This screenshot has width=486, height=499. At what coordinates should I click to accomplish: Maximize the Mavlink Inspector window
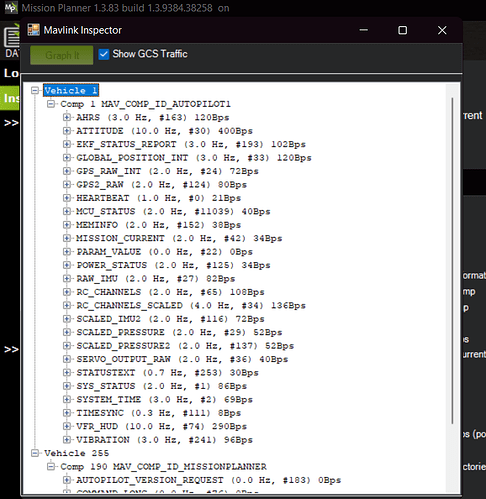tap(403, 30)
